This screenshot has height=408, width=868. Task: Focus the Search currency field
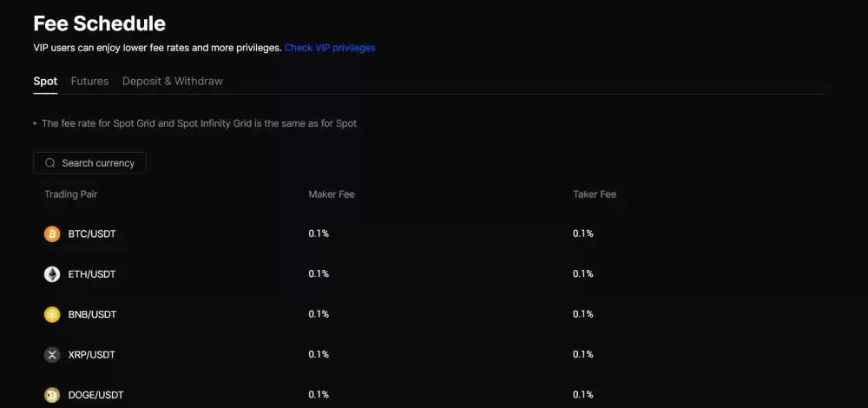tap(97, 163)
